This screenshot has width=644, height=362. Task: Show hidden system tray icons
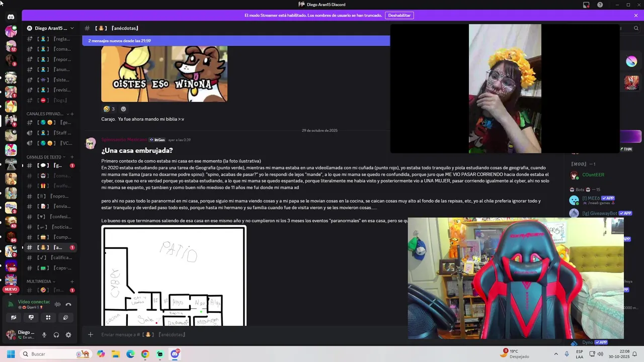tap(556, 354)
